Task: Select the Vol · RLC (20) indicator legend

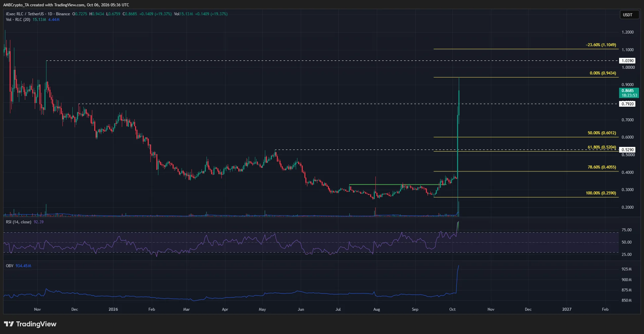Action: point(18,20)
